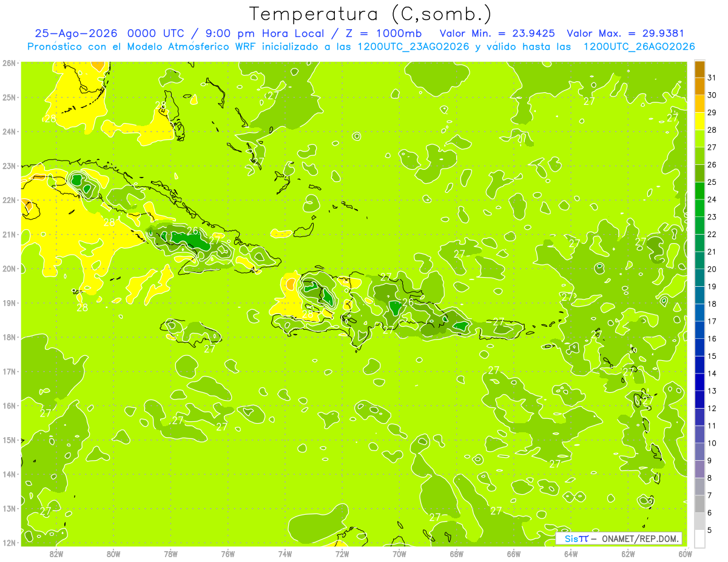This screenshot has height=562, width=728.
Task: Click the "23N" latitude label
Action: click(9, 166)
